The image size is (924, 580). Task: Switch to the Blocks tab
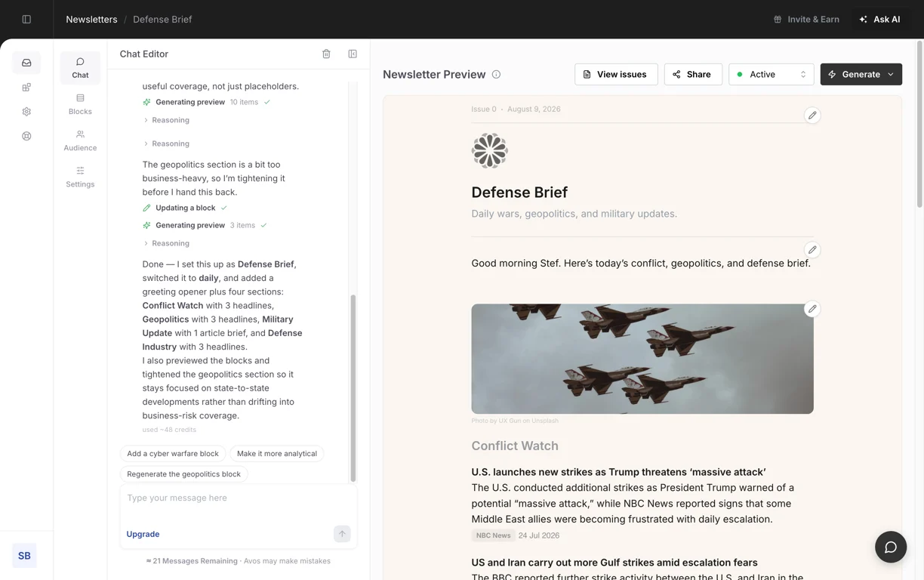tap(80, 104)
